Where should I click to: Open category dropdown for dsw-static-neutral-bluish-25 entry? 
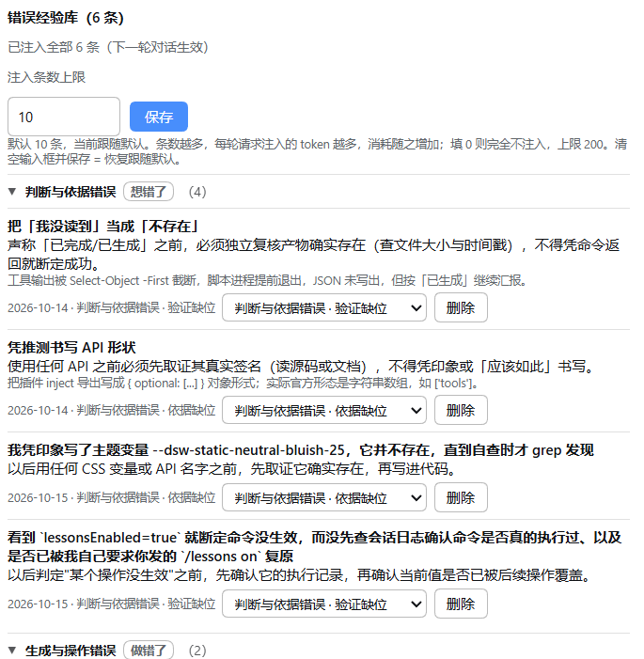pos(324,497)
